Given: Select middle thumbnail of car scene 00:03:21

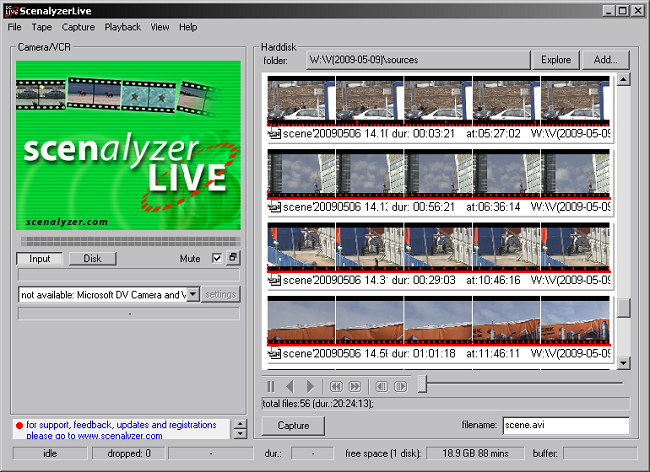Looking at the screenshot, I should [438, 99].
